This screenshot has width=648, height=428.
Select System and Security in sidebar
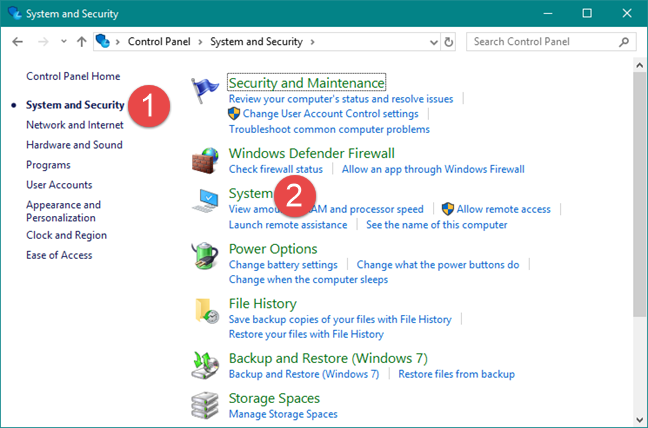pyautogui.click(x=75, y=105)
